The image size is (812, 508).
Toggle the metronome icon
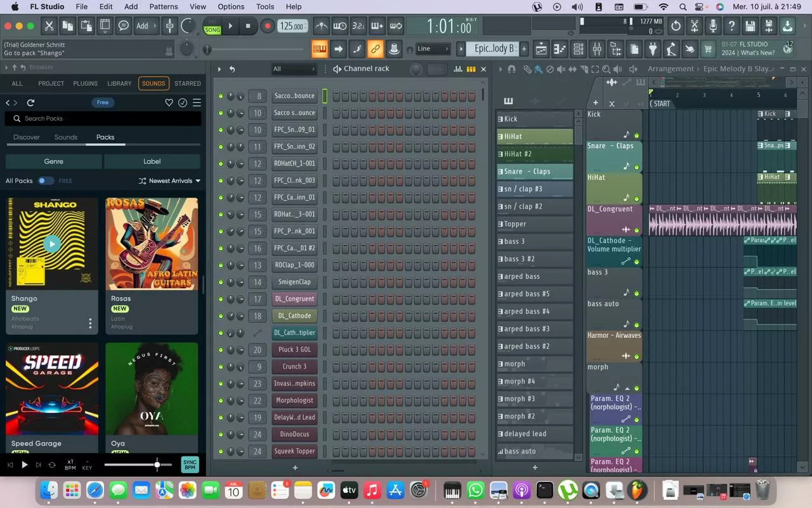point(322,26)
